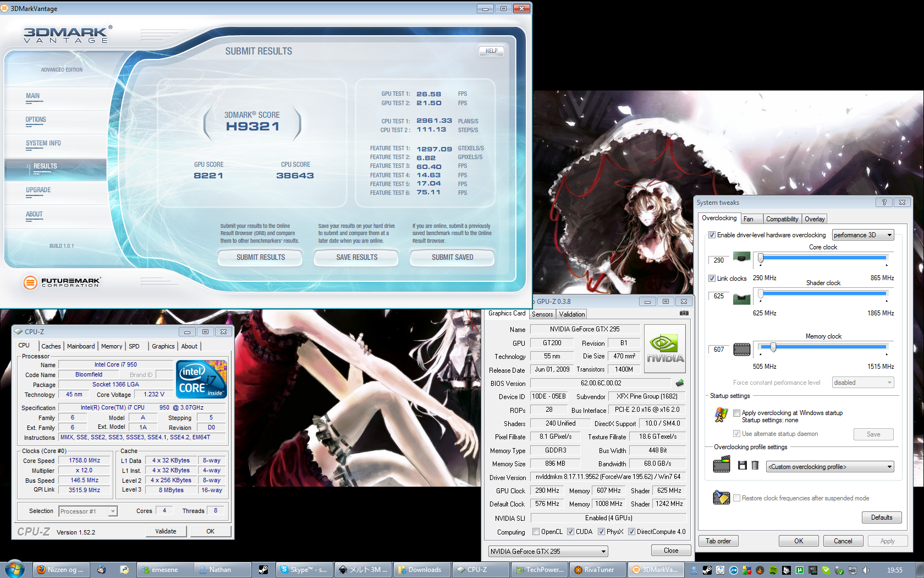924x578 pixels.
Task: Open OPTIONS in 3DMark Vantage sidebar
Action: (x=36, y=119)
